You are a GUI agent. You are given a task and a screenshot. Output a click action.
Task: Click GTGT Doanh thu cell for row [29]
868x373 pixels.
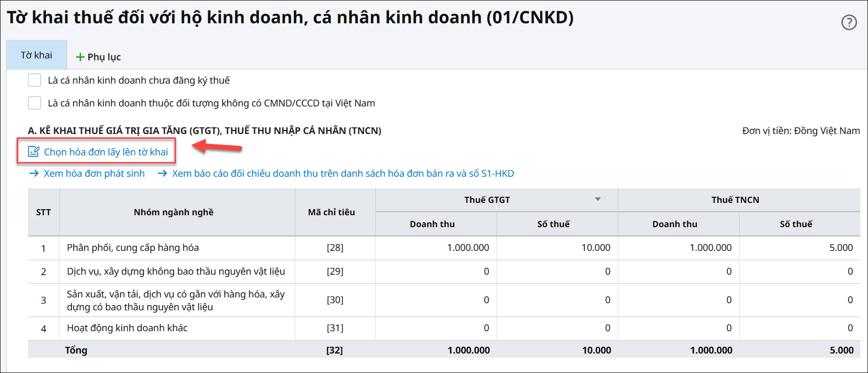(x=436, y=271)
